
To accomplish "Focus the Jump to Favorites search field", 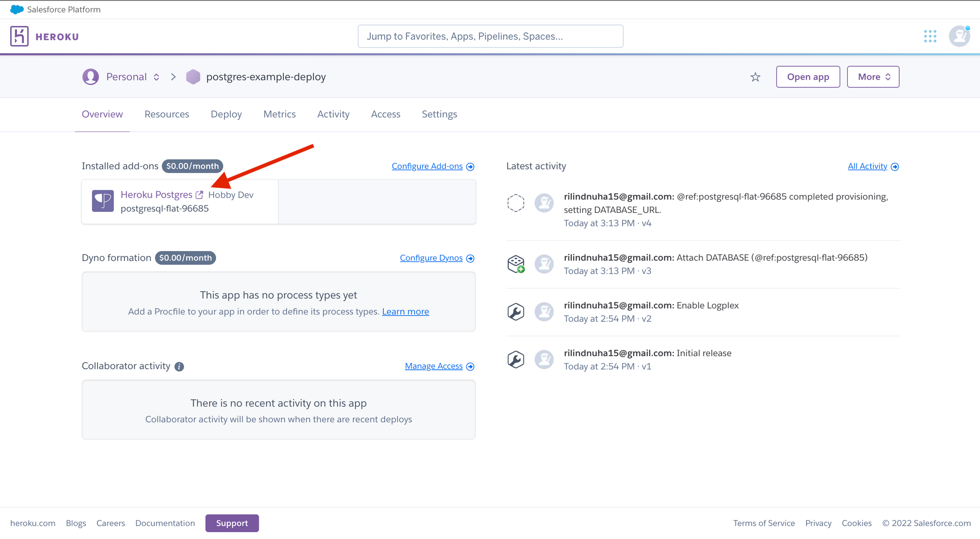I will click(490, 36).
